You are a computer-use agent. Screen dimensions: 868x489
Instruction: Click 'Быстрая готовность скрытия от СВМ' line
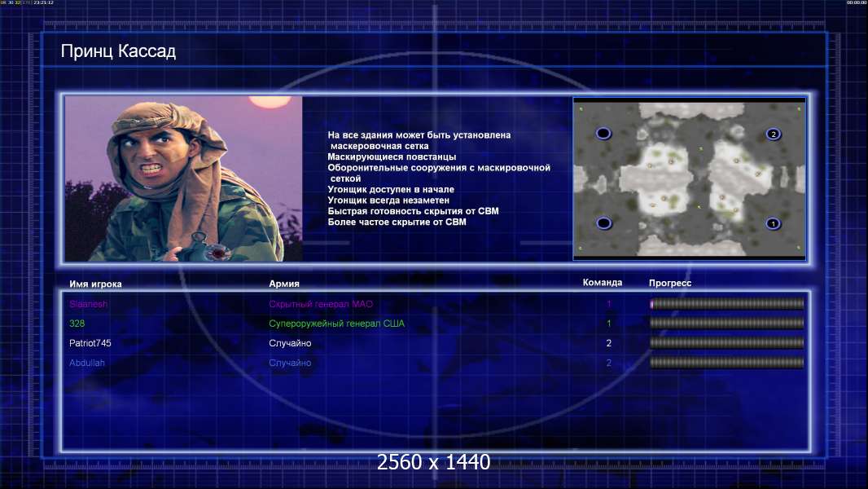[414, 211]
